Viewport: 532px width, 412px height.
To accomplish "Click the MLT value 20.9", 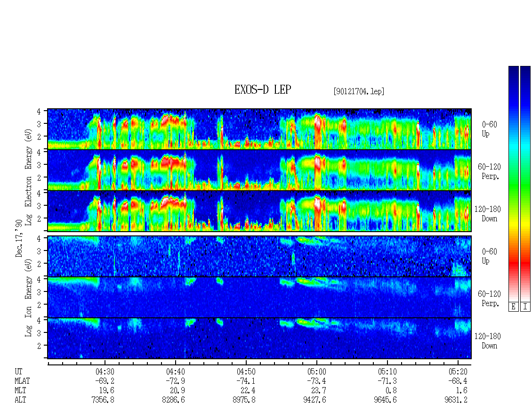I will [177, 391].
